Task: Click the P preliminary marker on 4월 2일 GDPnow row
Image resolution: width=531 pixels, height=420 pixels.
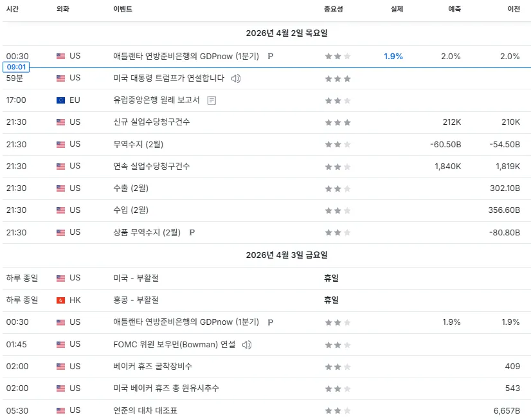Action: pyautogui.click(x=270, y=56)
